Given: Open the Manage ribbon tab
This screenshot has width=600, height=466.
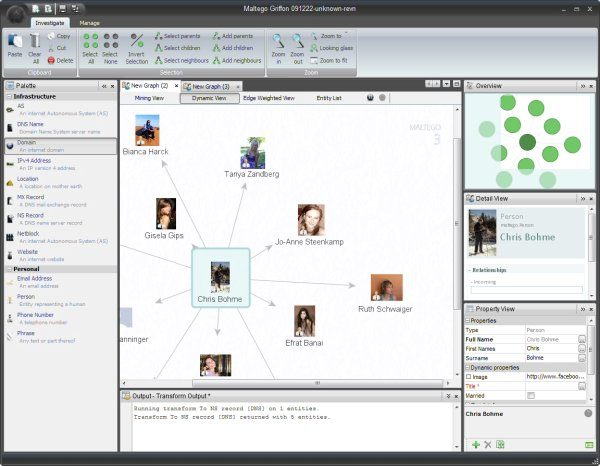Looking at the screenshot, I should point(89,21).
